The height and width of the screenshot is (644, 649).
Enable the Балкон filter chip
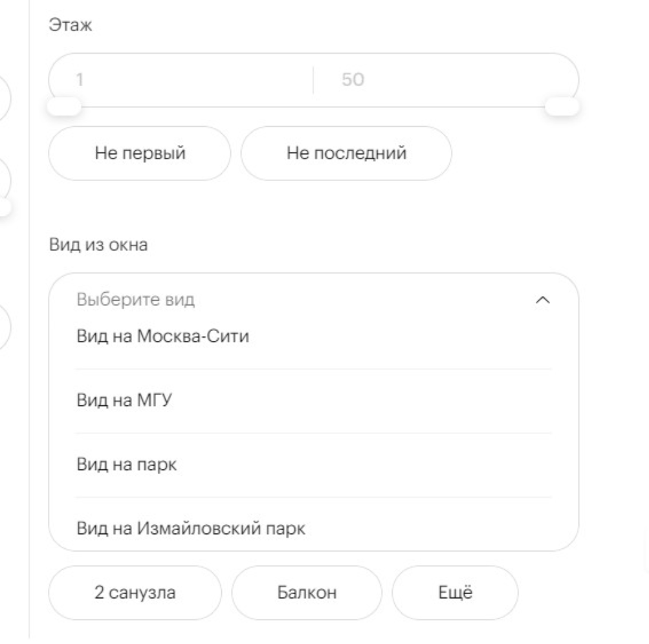(307, 593)
